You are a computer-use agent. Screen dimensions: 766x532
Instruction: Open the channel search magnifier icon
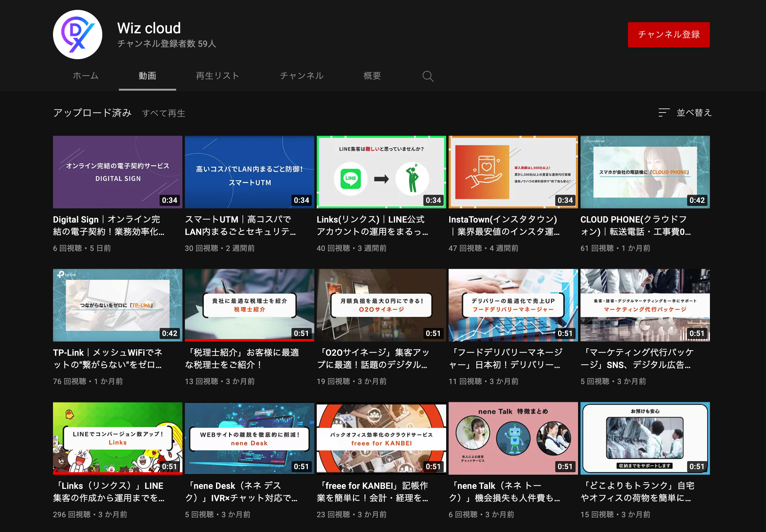click(428, 76)
